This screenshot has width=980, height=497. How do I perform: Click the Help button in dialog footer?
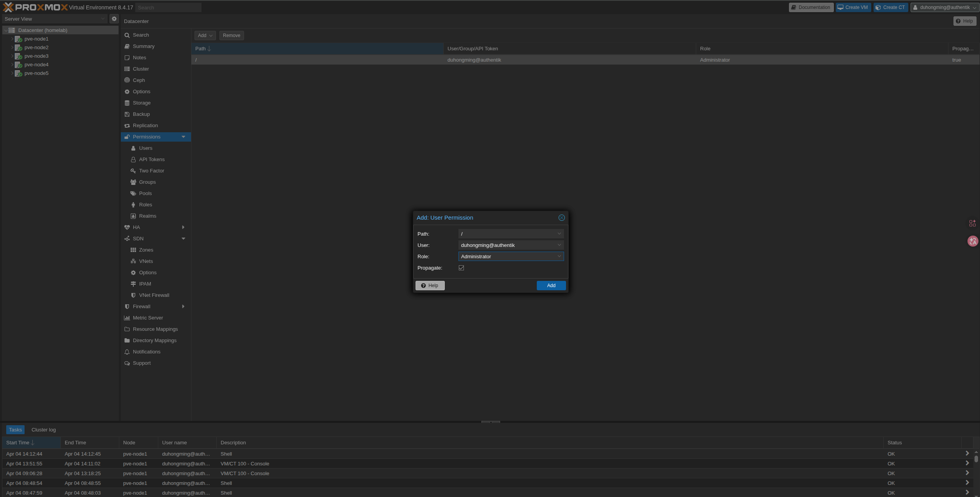(x=430, y=286)
